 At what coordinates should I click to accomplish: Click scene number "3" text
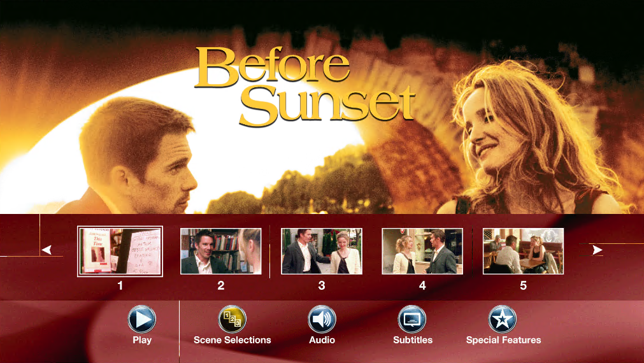coord(322,285)
